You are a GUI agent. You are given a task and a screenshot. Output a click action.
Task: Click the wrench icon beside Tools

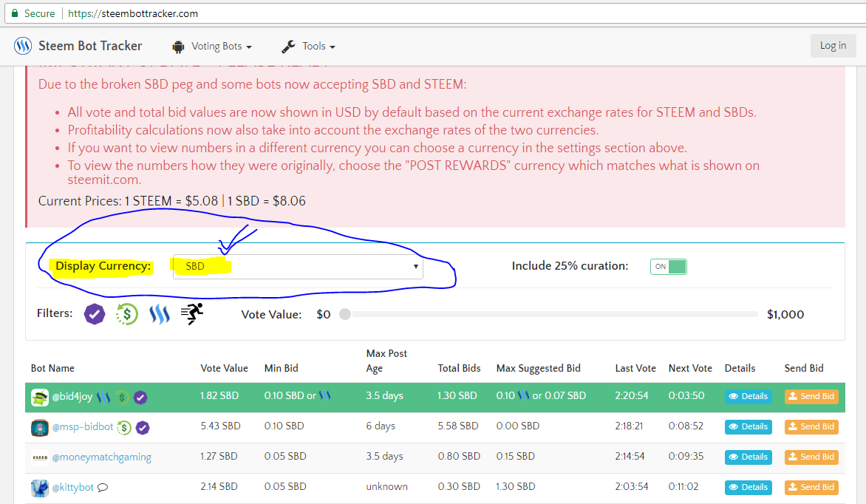[288, 47]
